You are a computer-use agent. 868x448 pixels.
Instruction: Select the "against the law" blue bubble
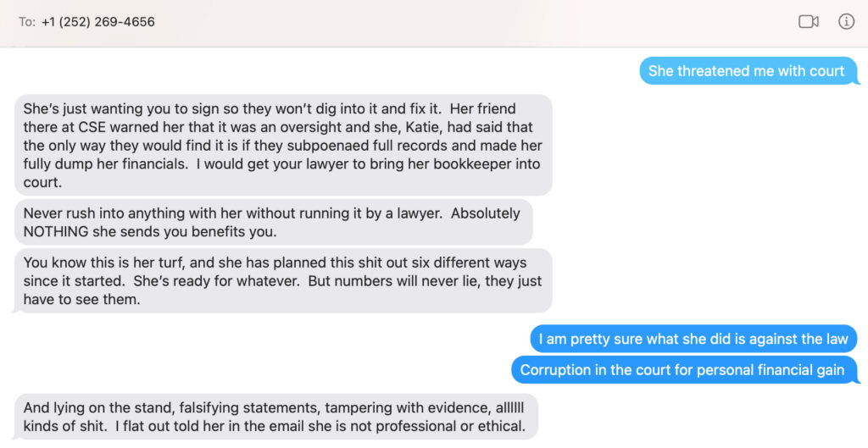coord(693,339)
